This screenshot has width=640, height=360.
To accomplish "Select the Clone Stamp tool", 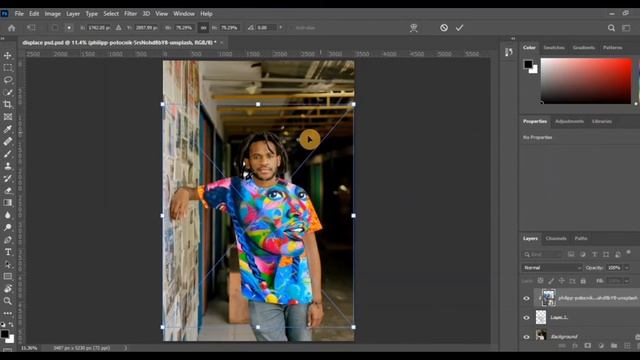I will 8,166.
